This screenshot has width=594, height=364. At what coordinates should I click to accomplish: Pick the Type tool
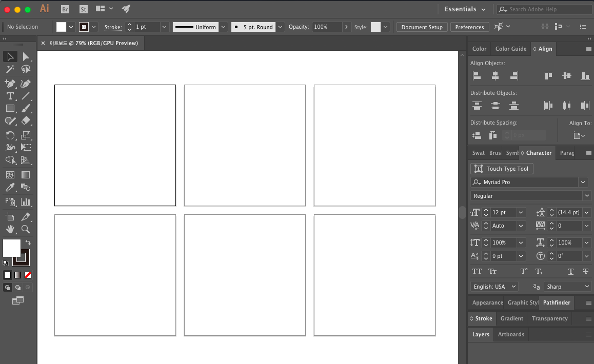click(x=10, y=96)
